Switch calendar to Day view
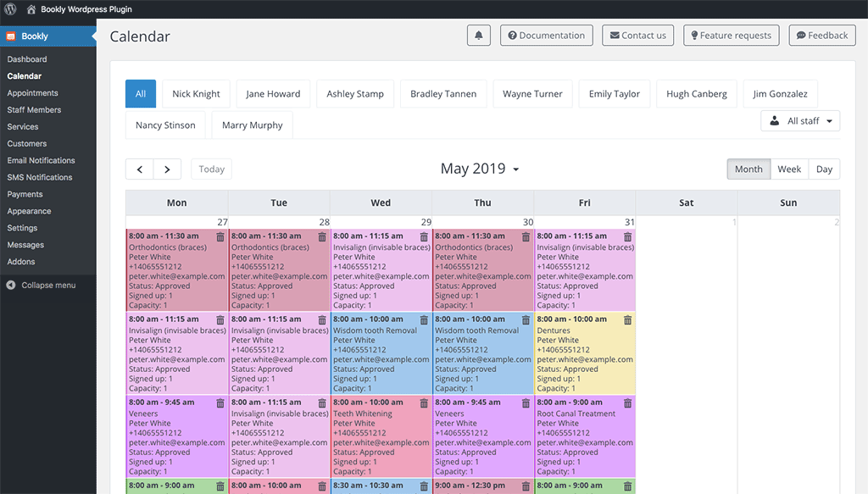868x494 pixels. (824, 169)
